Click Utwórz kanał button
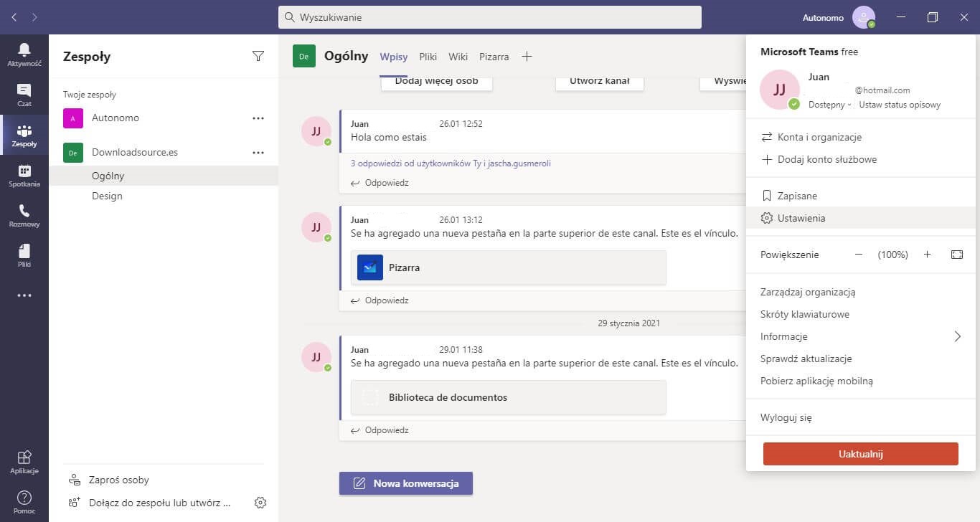 tap(600, 82)
